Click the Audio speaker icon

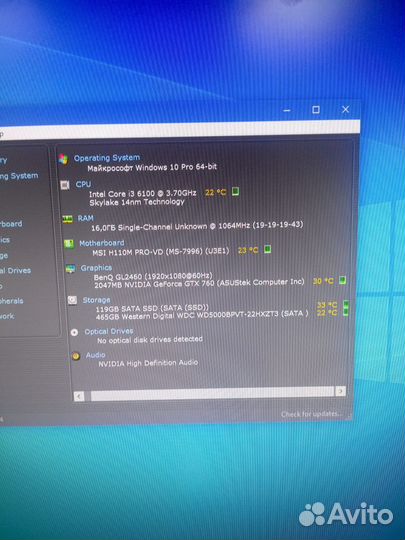[x=76, y=356]
